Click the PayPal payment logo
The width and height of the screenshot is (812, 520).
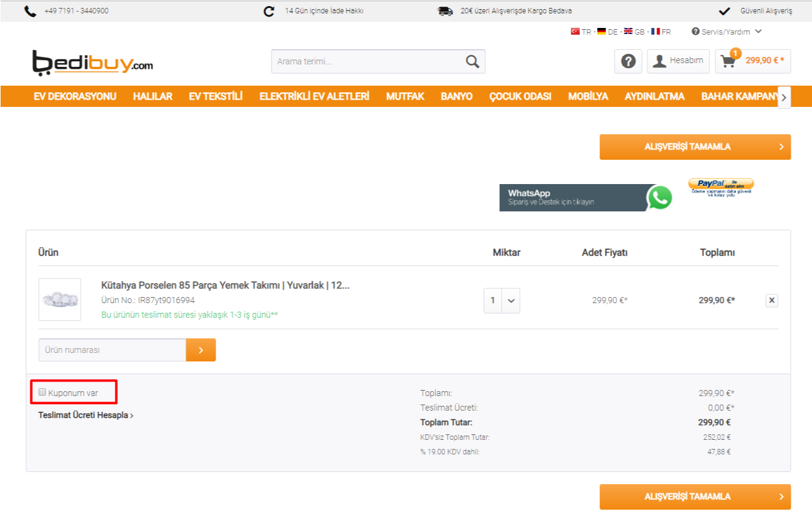click(x=721, y=186)
